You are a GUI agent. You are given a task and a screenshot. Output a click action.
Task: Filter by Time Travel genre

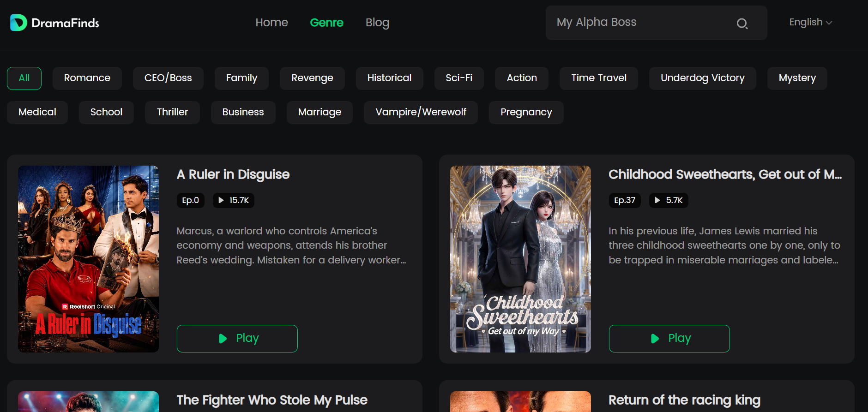599,78
